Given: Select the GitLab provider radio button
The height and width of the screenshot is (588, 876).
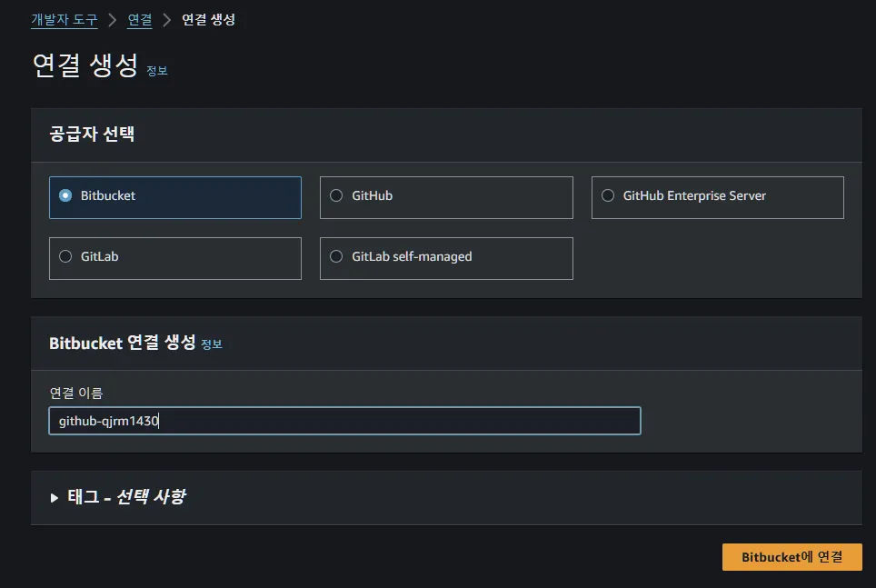Looking at the screenshot, I should coord(65,256).
